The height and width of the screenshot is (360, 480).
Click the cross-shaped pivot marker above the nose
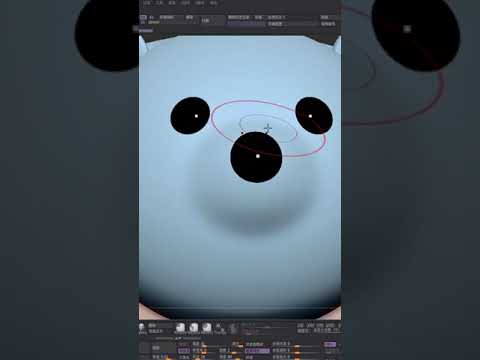[268, 128]
